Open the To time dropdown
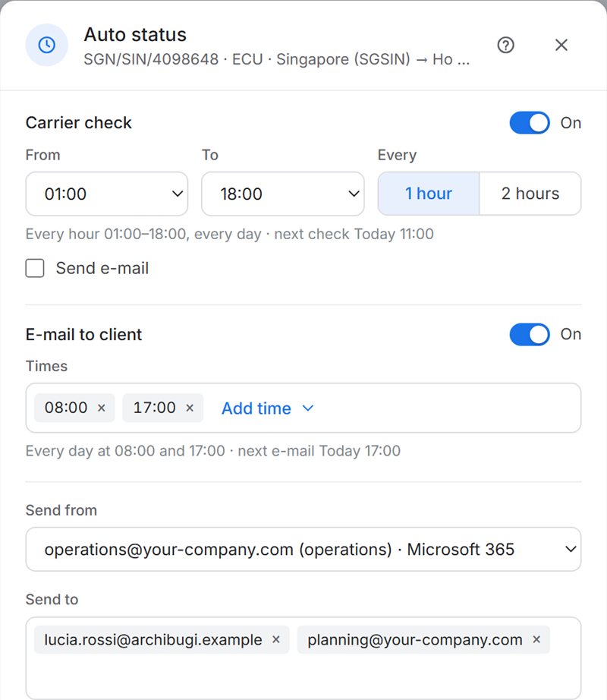607x700 pixels. (x=283, y=194)
